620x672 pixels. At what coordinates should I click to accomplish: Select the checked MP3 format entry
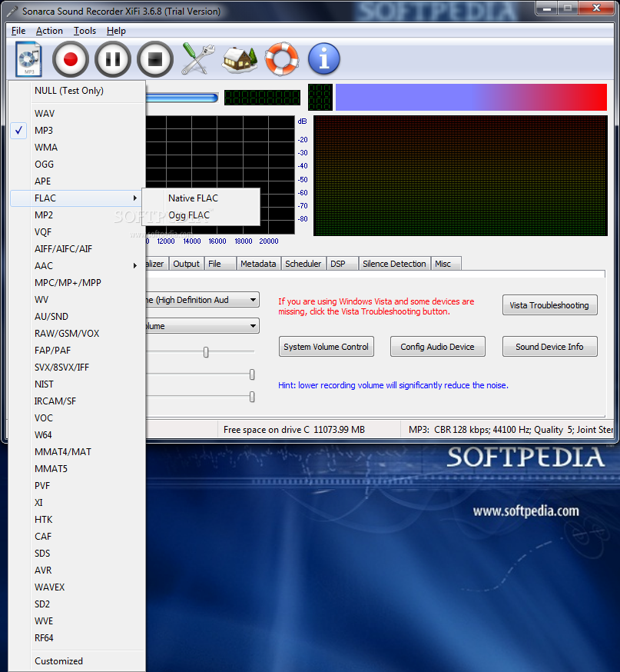(x=77, y=130)
